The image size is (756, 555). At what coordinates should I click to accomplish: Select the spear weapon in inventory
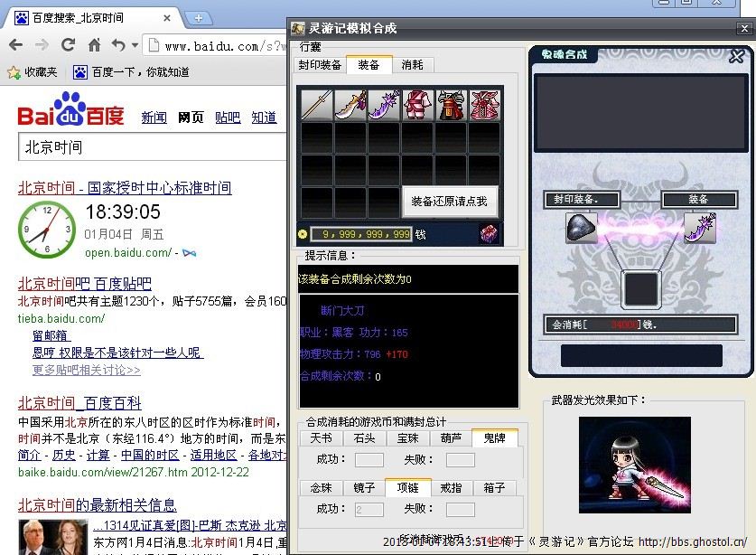317,105
